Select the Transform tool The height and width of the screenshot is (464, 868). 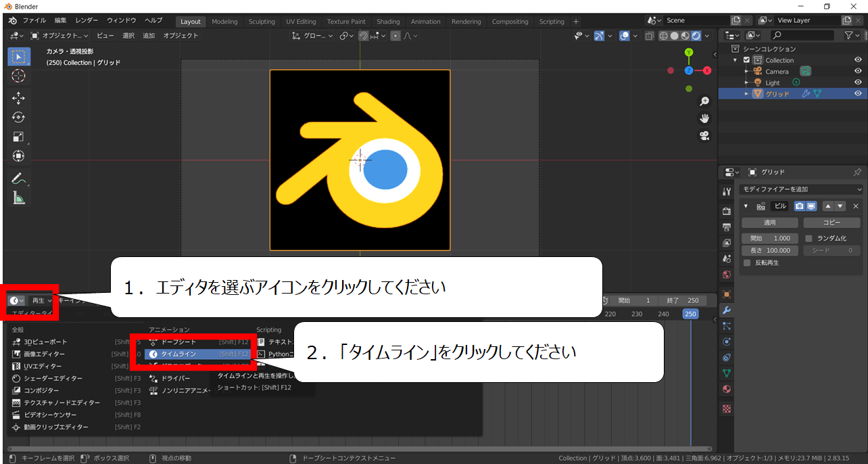(x=18, y=156)
